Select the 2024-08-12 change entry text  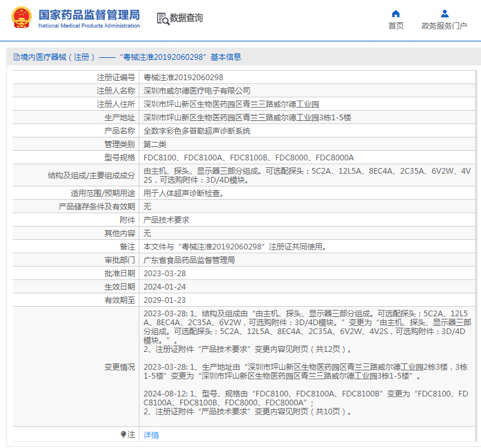[305, 403]
